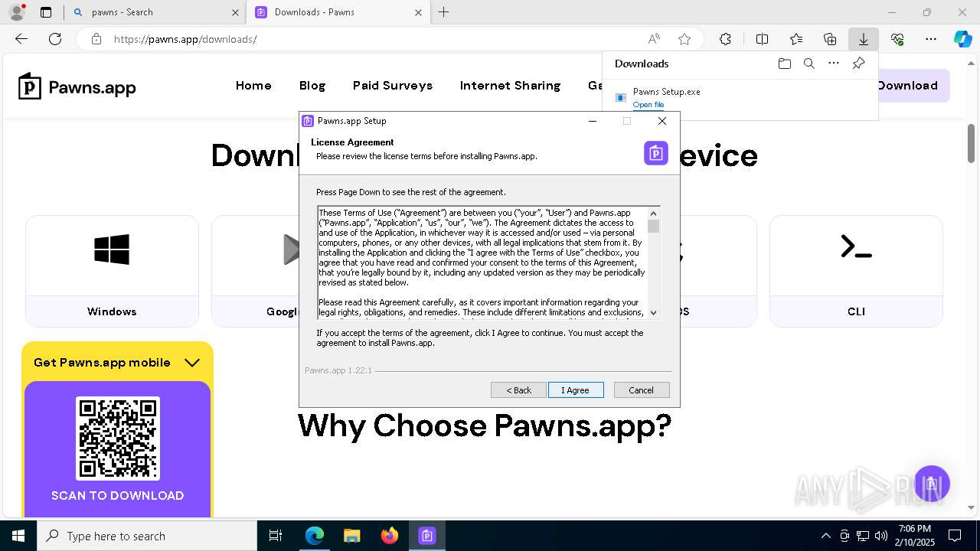This screenshot has width=980, height=551.
Task: Click the 'Open file' link
Action: pos(648,105)
